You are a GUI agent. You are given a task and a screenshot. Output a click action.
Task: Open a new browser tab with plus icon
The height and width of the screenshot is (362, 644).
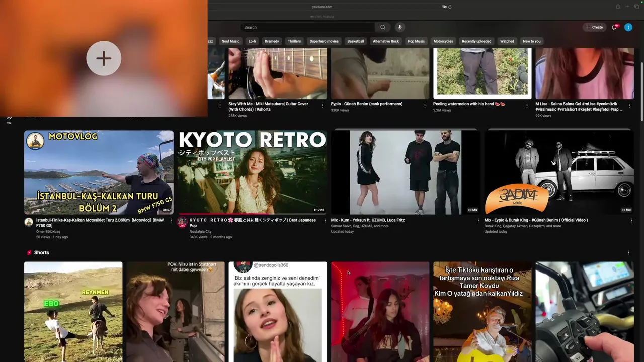627,7
